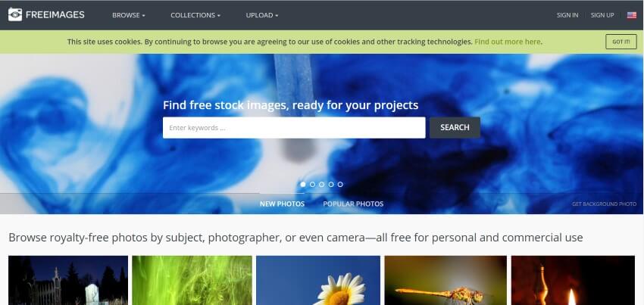
Task: Click the Get Background Photo link
Action: [604, 204]
